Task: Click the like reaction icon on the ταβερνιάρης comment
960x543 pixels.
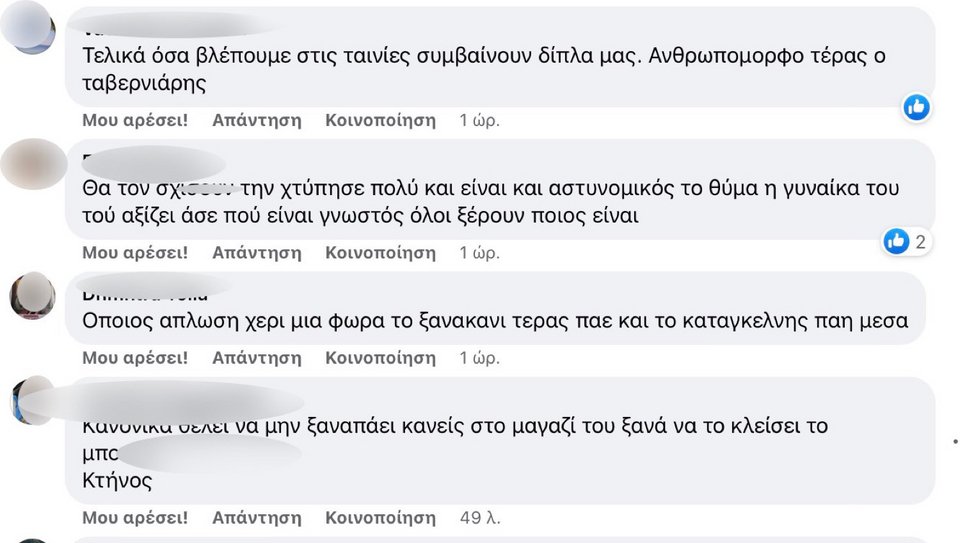Action: pos(916,107)
